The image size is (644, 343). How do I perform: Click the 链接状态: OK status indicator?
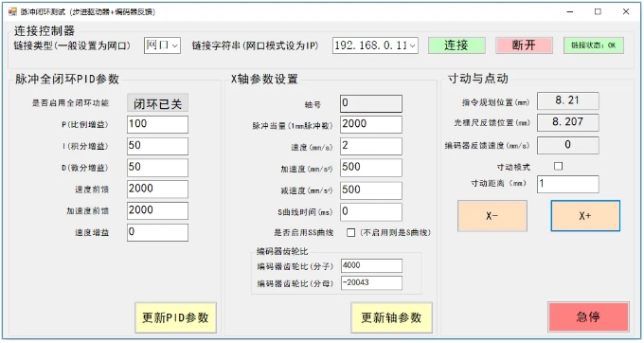[x=594, y=45]
